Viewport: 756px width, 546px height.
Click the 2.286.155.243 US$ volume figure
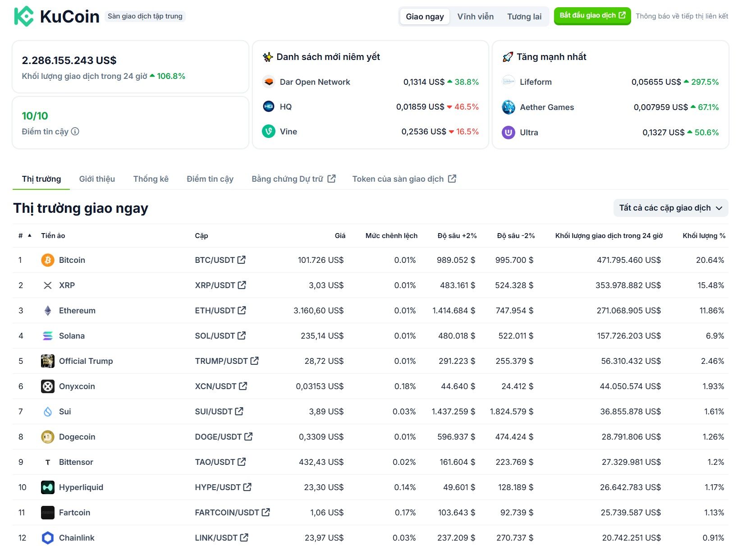click(69, 60)
